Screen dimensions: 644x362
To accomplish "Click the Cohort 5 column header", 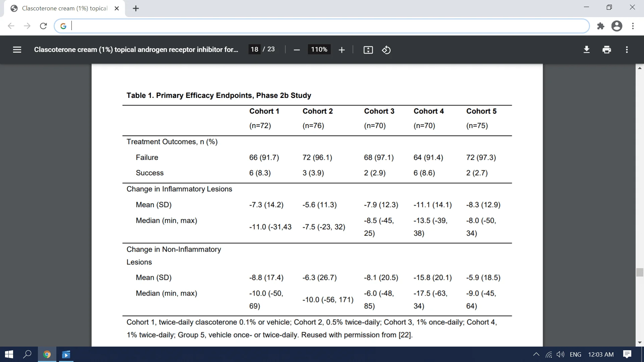I will 481,111.
